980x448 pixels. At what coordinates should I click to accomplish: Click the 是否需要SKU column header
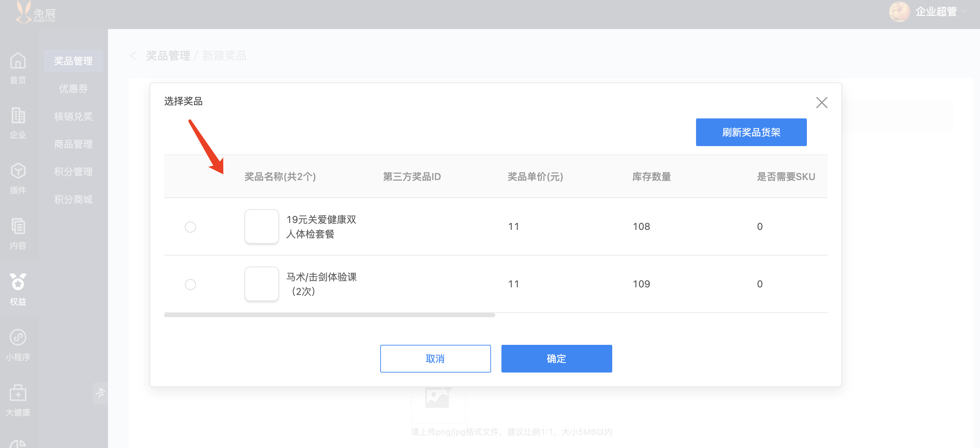[786, 177]
